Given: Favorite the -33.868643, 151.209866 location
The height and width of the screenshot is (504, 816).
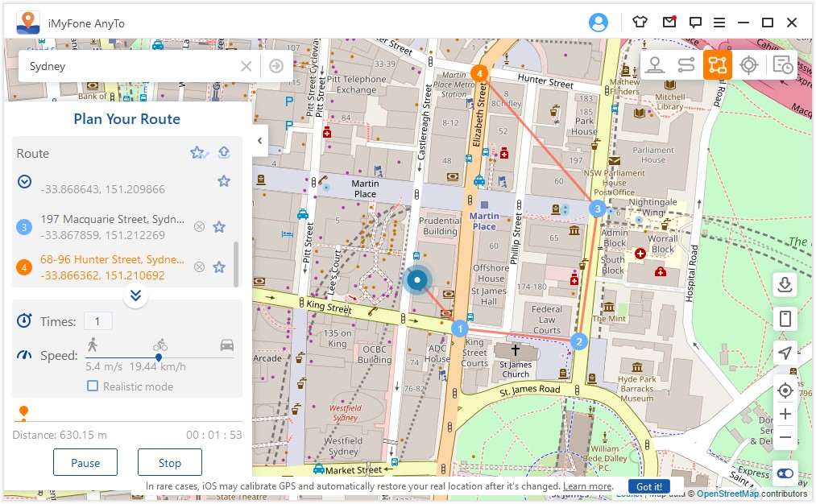Looking at the screenshot, I should pyautogui.click(x=224, y=181).
